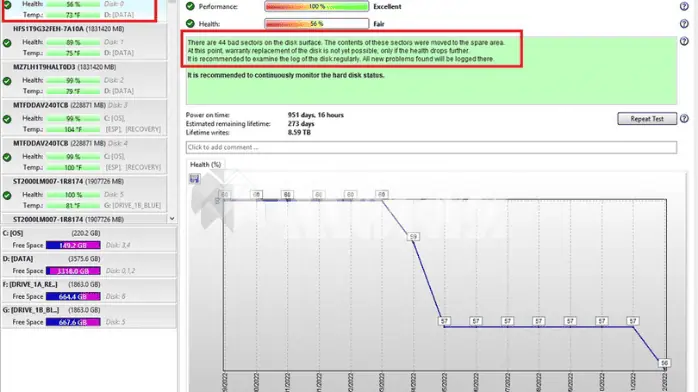Click the 'Excellent' performance rating text

387,7
